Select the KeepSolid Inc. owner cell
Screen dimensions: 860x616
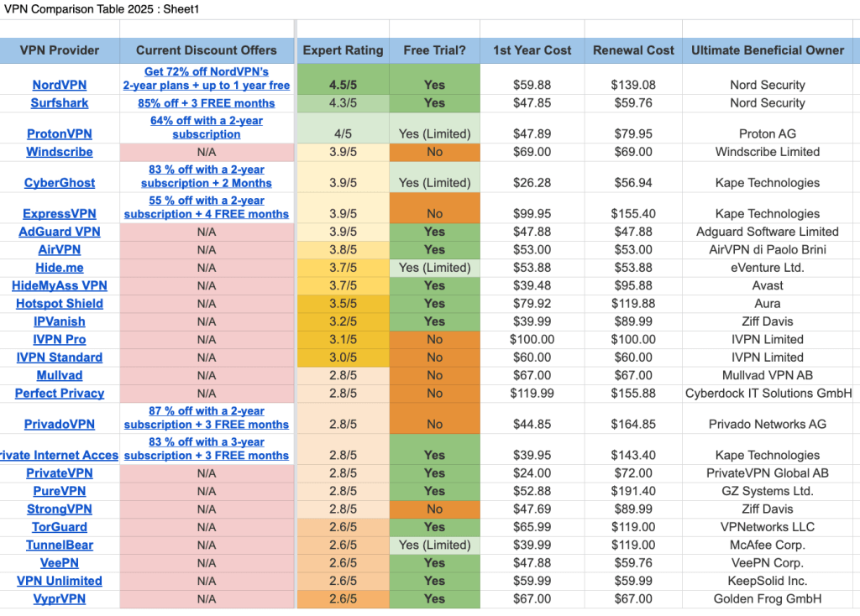point(768,581)
